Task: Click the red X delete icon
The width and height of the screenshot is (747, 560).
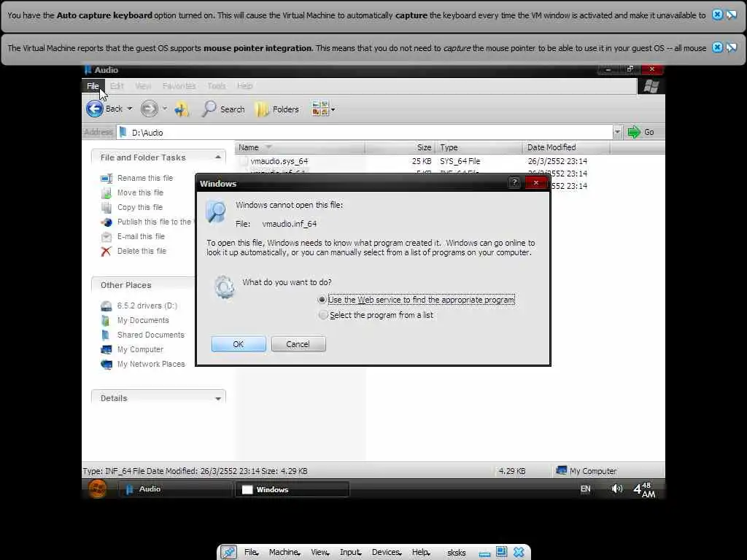Action: tap(106, 252)
